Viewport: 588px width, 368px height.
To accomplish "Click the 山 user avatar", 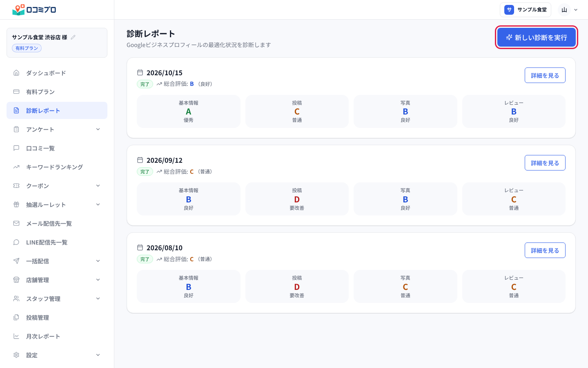I will [x=564, y=10].
